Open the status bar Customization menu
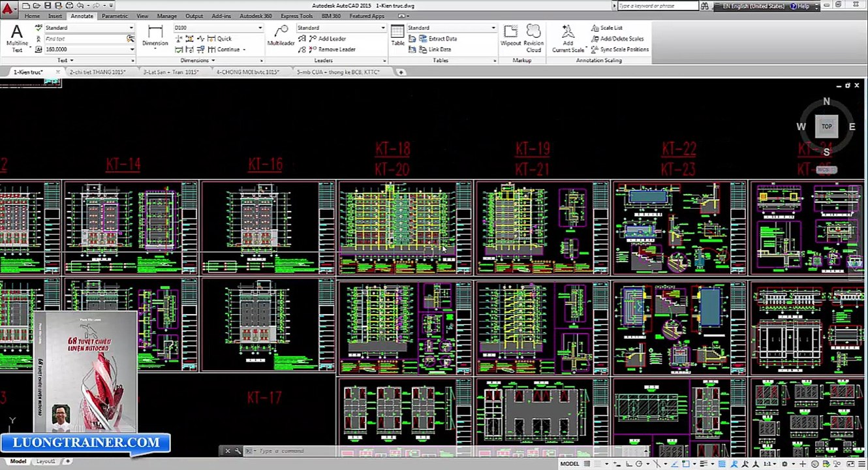The width and height of the screenshot is (868, 470). (862, 463)
